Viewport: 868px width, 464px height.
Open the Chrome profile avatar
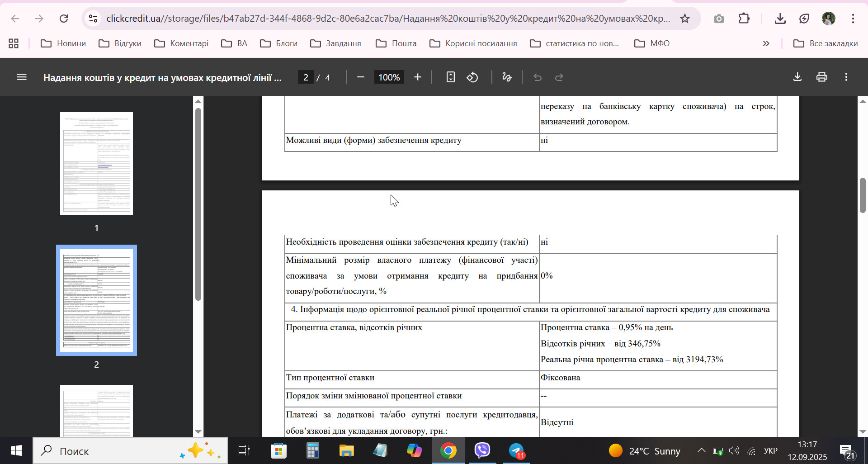[x=829, y=19]
